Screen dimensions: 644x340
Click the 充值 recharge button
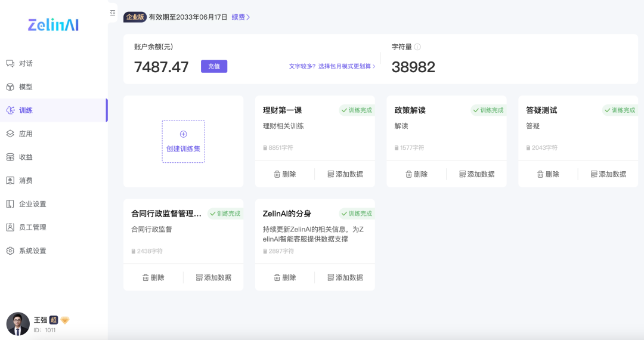coord(214,66)
